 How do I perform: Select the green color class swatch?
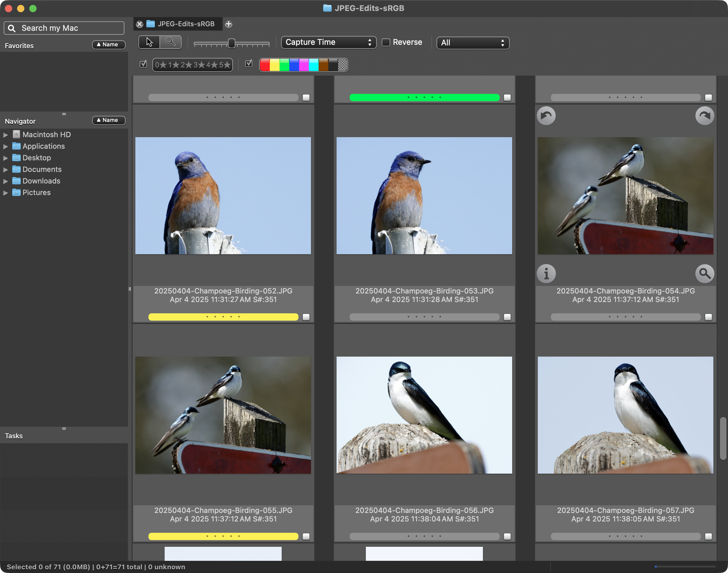point(284,65)
